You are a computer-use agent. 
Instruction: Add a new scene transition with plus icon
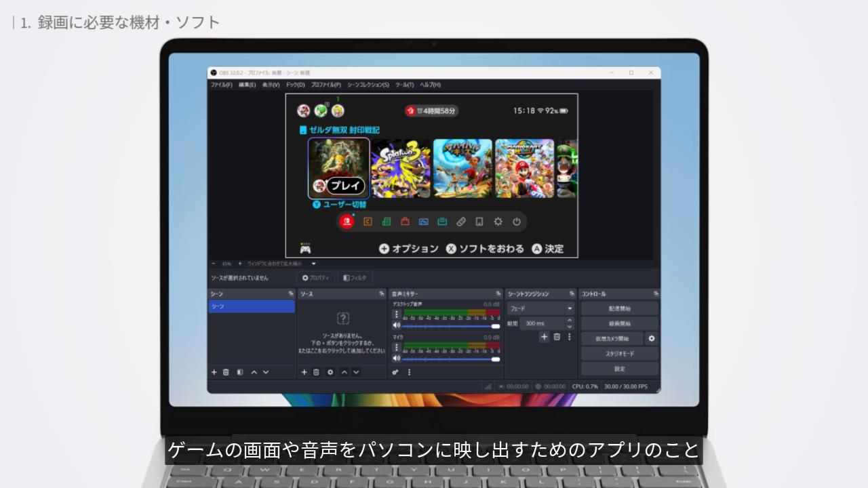pos(544,337)
